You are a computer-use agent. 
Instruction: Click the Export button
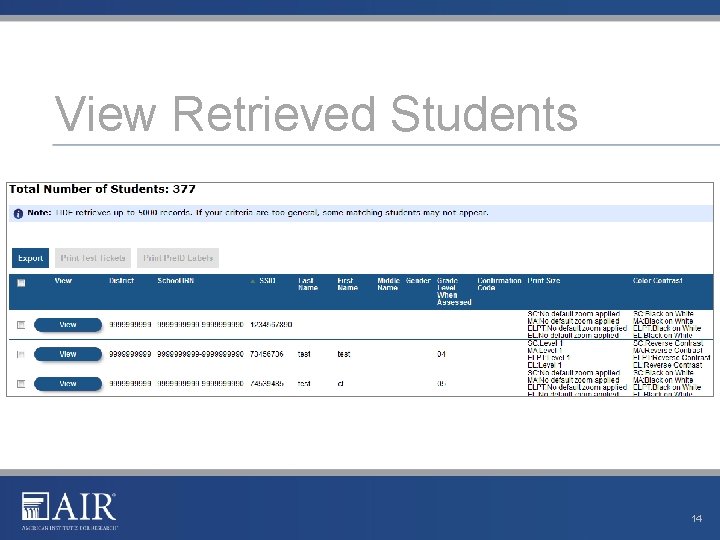(x=30, y=258)
